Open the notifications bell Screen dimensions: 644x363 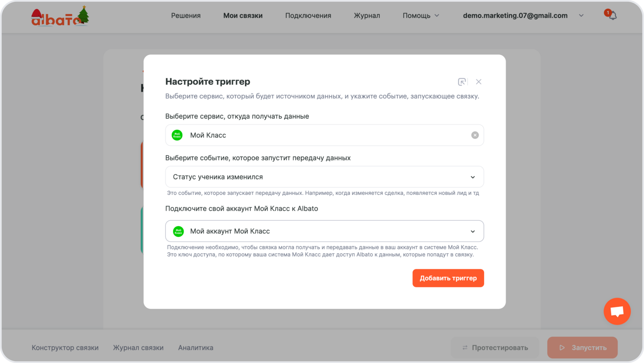click(612, 16)
